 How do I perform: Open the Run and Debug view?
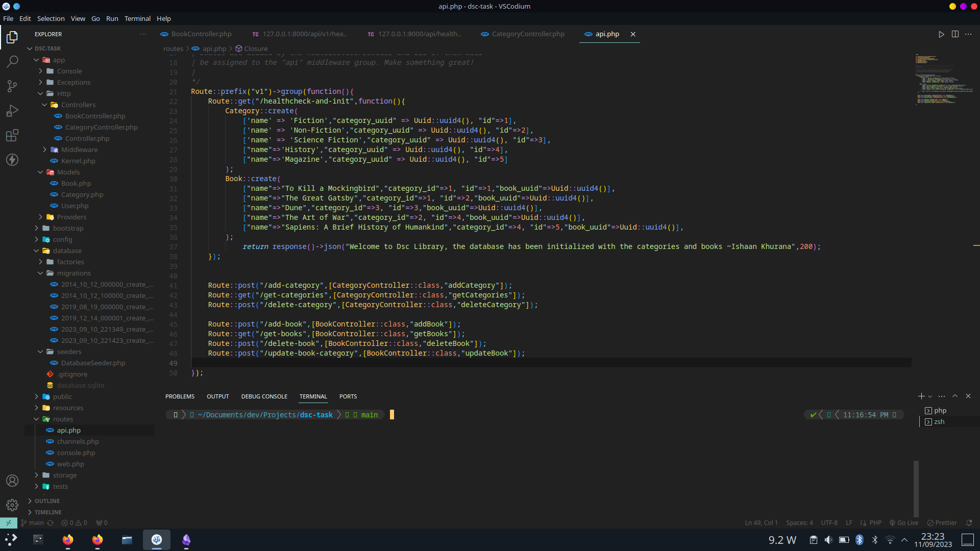pos(12,111)
